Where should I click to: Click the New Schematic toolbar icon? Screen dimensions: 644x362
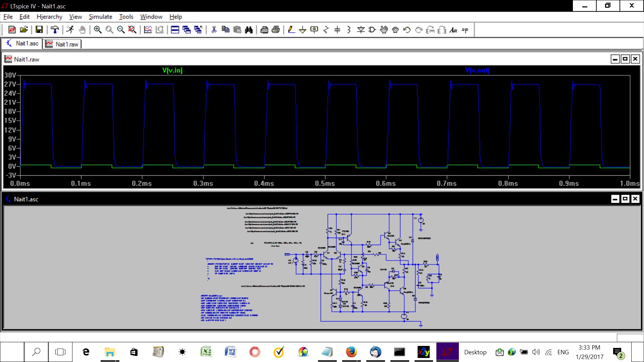[12, 30]
